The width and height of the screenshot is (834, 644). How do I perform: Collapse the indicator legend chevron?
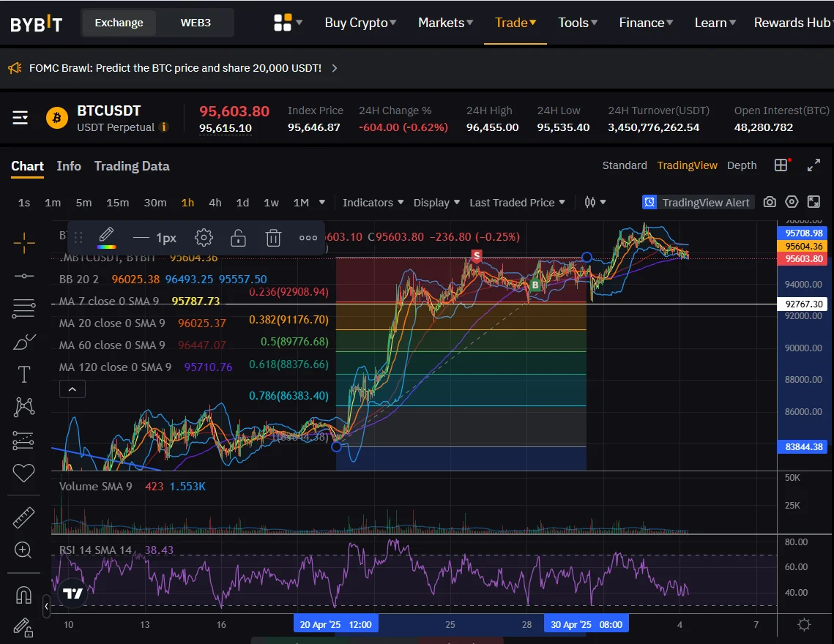click(x=72, y=389)
